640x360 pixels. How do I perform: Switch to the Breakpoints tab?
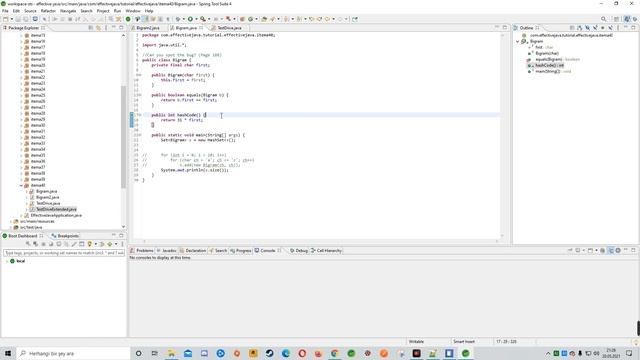tap(65, 236)
